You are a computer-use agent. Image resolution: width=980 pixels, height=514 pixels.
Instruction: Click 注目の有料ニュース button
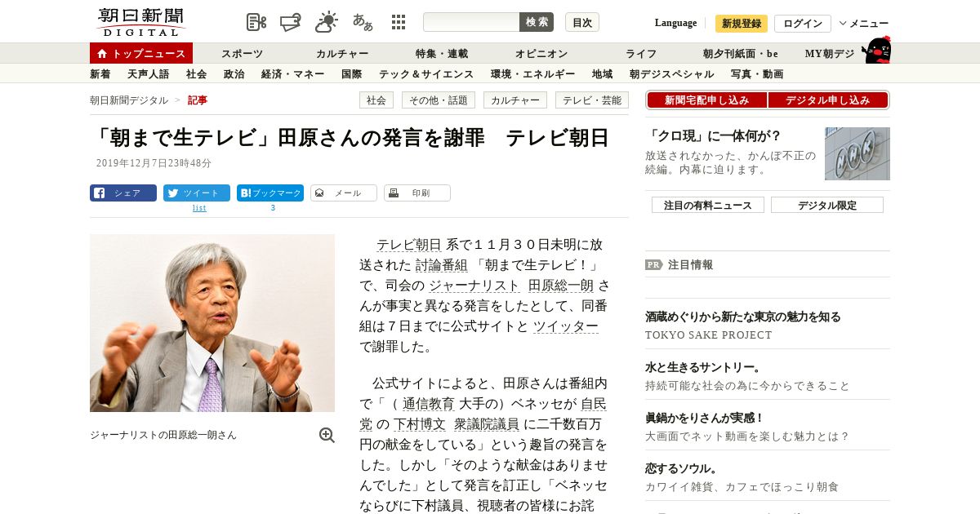708,205
